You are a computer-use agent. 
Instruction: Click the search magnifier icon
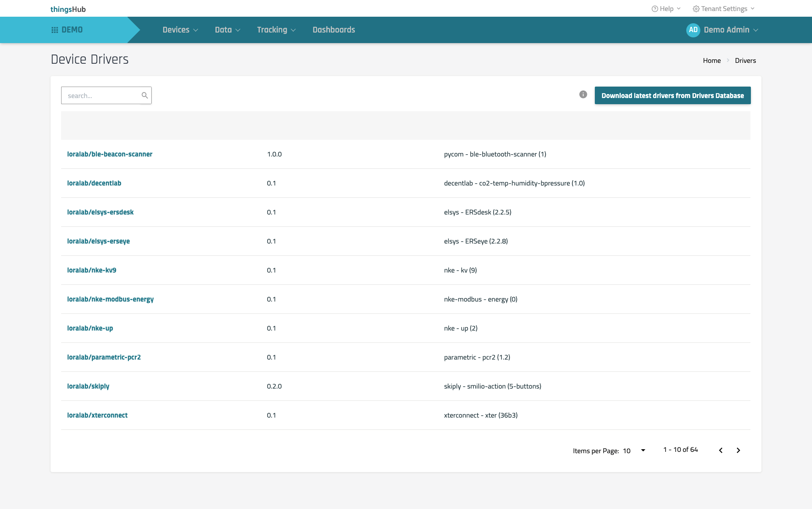click(145, 95)
